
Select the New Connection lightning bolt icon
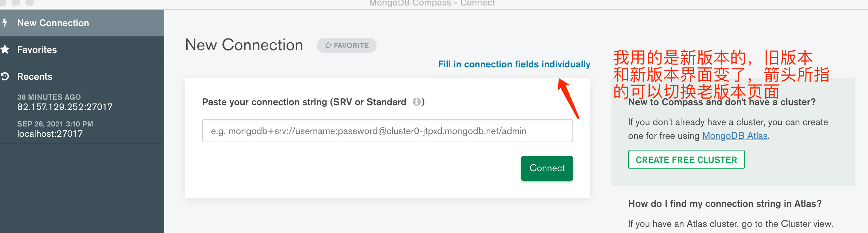[x=5, y=23]
